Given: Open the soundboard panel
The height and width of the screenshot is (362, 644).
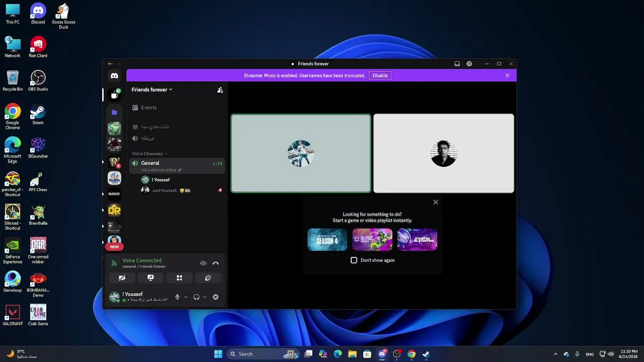Looking at the screenshot, I should coord(208,278).
